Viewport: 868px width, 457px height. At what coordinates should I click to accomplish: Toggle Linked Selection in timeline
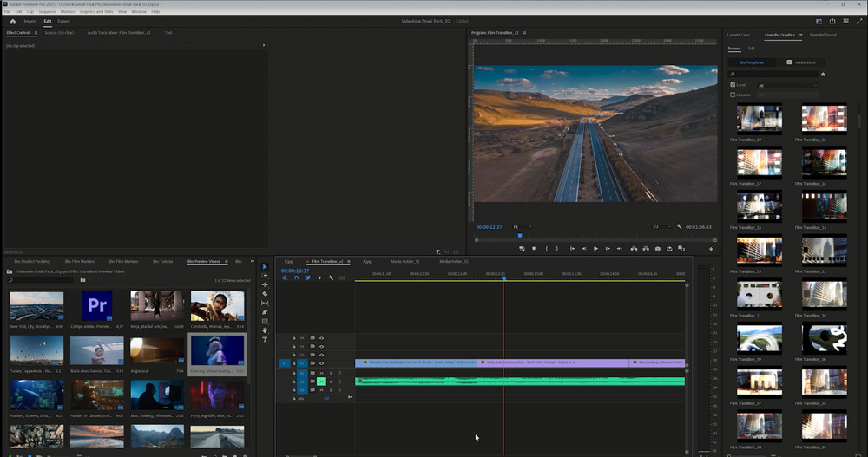pos(307,277)
